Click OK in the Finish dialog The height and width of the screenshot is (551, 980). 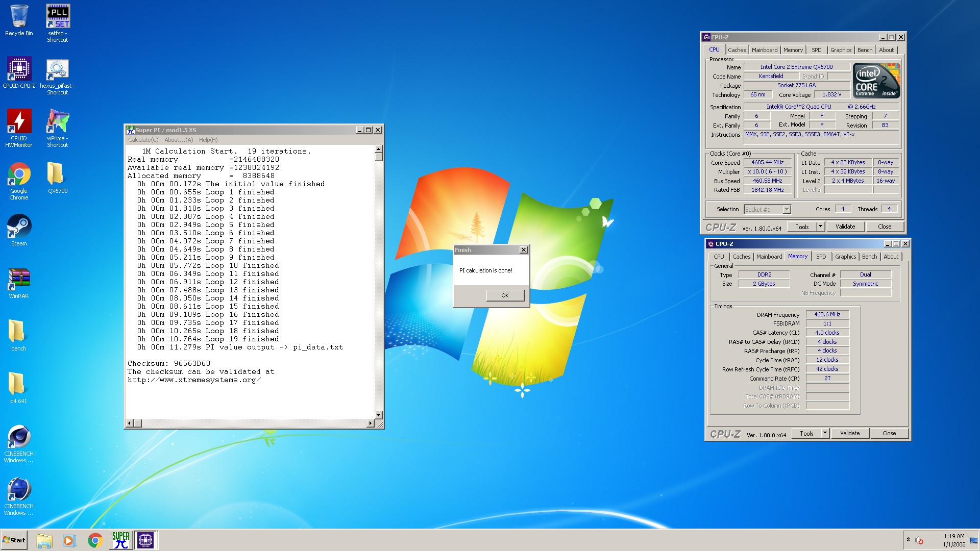click(505, 295)
